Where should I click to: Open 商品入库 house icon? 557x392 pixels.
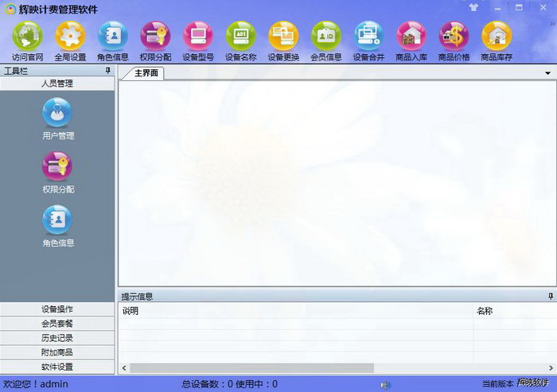[x=411, y=37]
